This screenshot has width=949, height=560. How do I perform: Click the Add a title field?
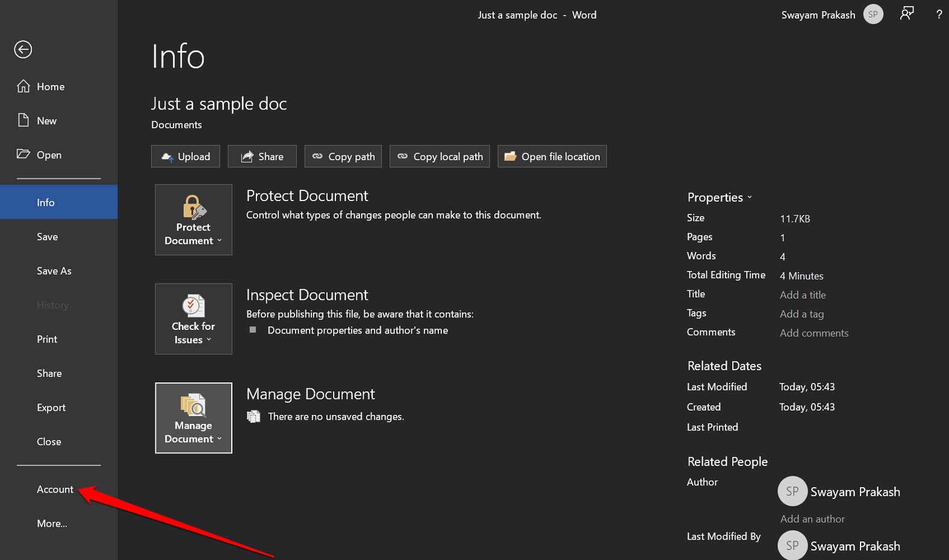803,295
